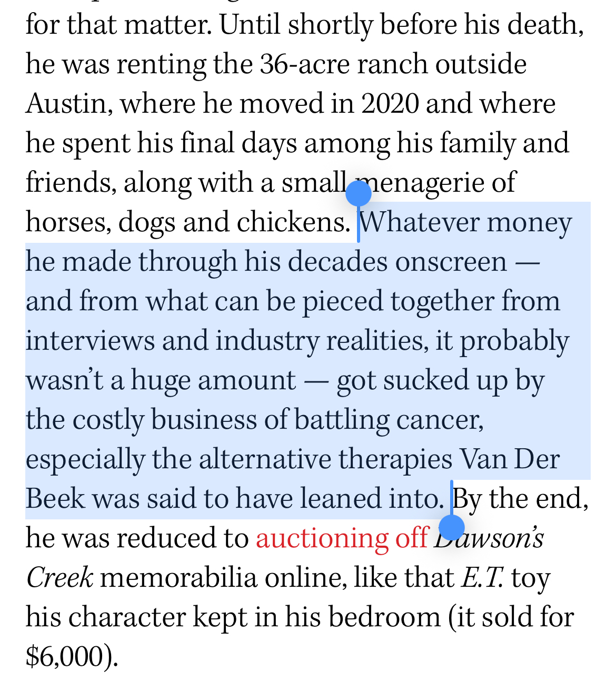Tap the end selection handle below "into."
Screen dimensions: 616x680
[451, 526]
